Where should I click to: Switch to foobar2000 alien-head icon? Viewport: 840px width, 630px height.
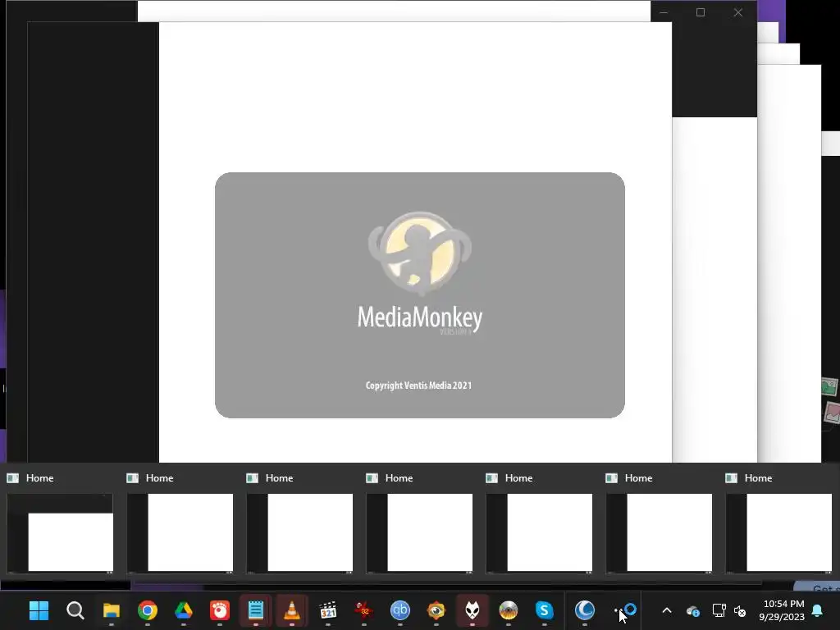pyautogui.click(x=472, y=610)
